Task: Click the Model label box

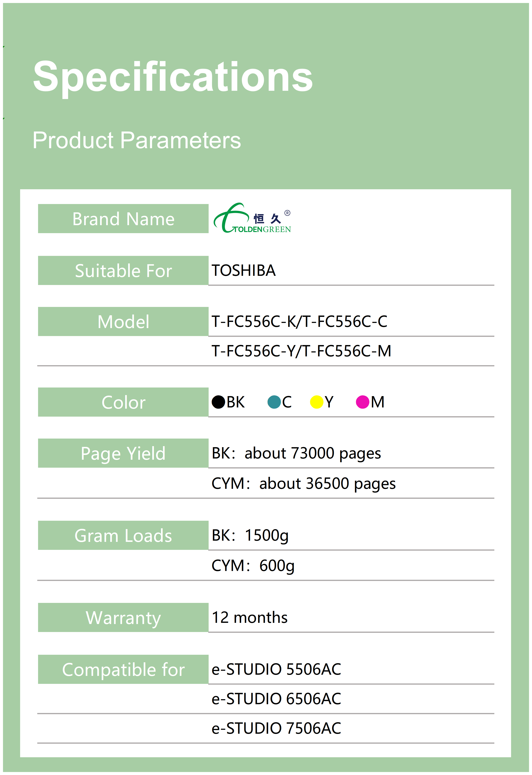Action: [x=123, y=322]
